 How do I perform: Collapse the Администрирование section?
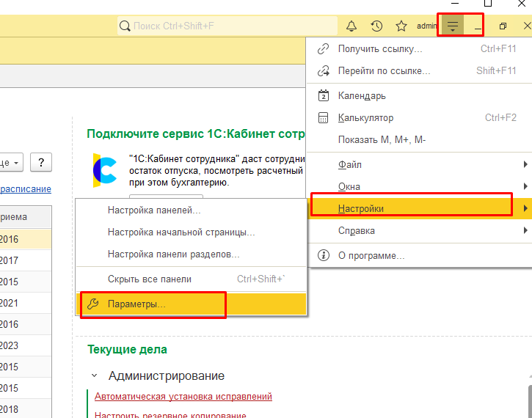coord(95,375)
